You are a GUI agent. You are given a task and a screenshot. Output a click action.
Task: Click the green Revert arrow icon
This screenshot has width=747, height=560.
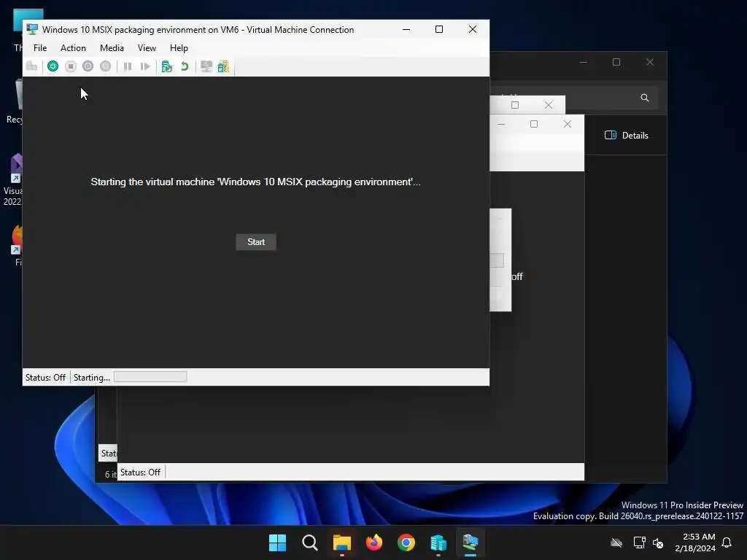185,66
